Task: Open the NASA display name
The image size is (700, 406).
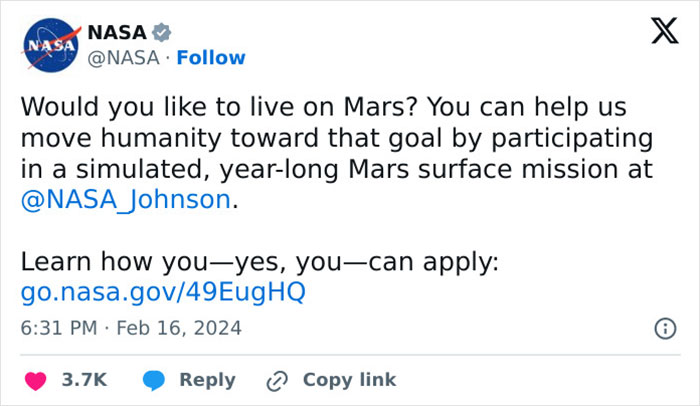Action: tap(117, 34)
